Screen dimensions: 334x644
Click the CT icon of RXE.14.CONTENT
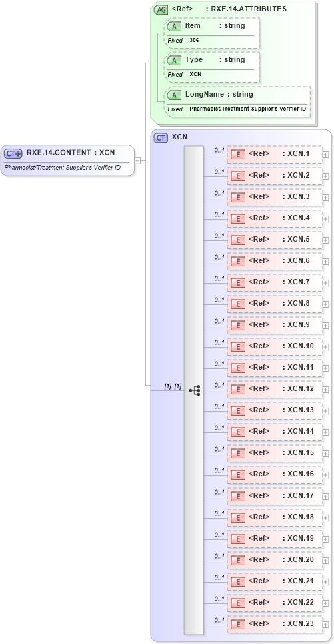[x=13, y=153]
